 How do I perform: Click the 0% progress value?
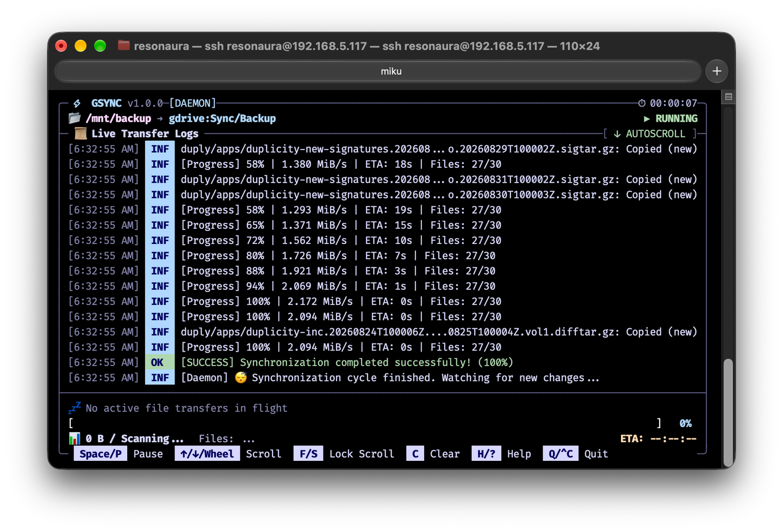tap(685, 423)
